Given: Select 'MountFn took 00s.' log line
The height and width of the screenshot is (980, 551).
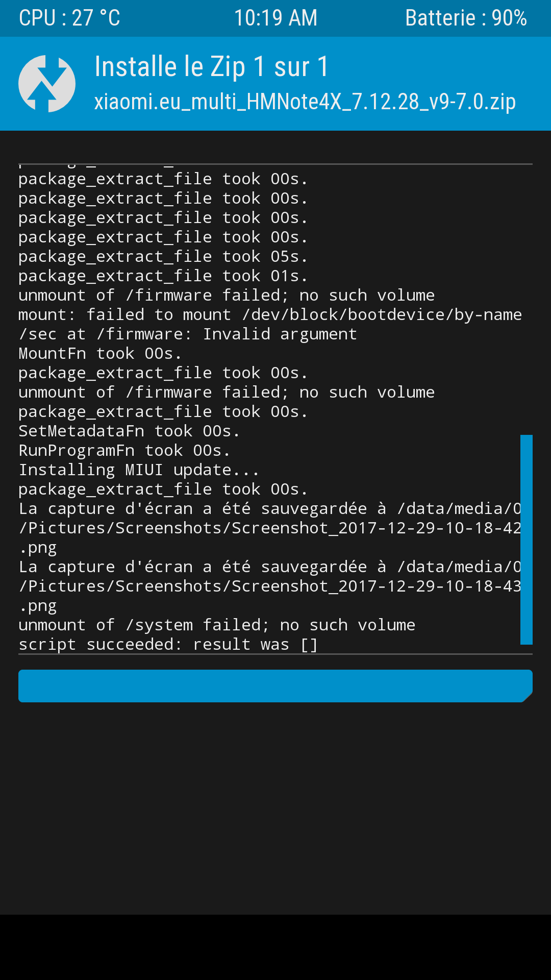Looking at the screenshot, I should coord(100,354).
